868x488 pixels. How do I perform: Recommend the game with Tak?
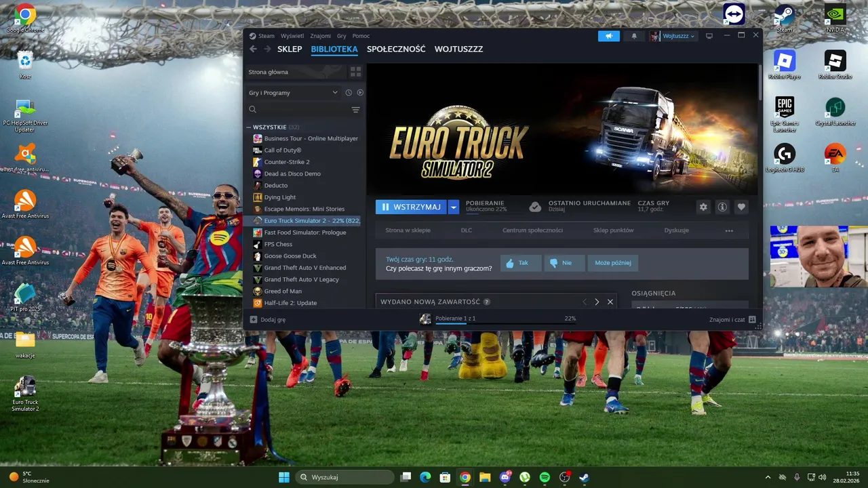coord(521,263)
